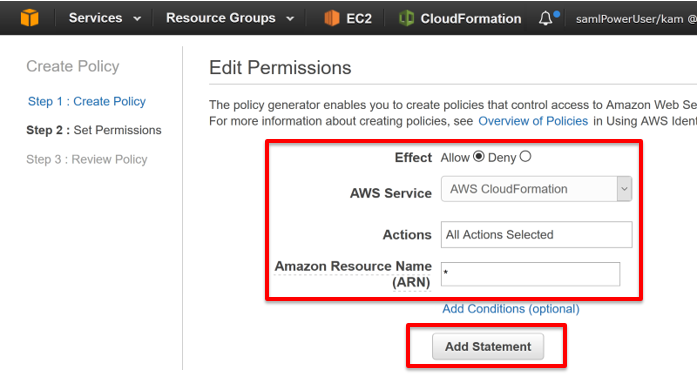Open the AWS Service dropdown
Viewport: 698px width, 390px height.
536,189
